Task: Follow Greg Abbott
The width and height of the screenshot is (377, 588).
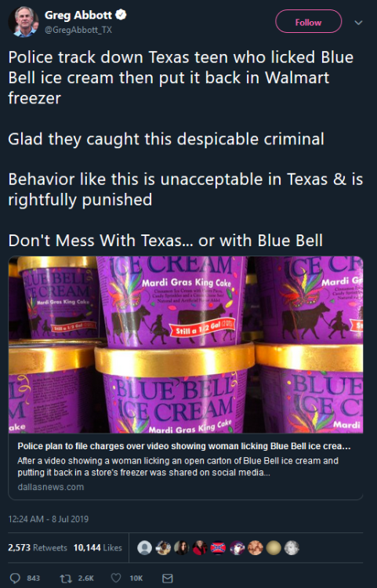Action: [308, 22]
